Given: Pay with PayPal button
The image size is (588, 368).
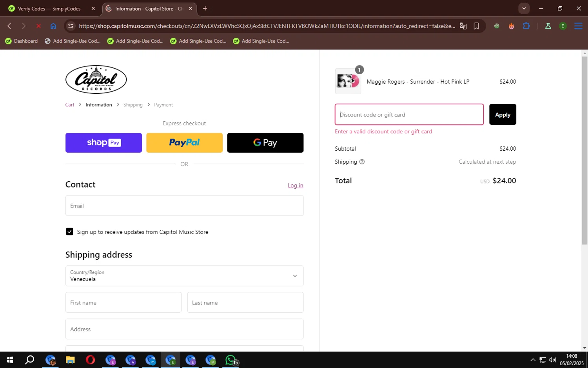Looking at the screenshot, I should pos(184,143).
